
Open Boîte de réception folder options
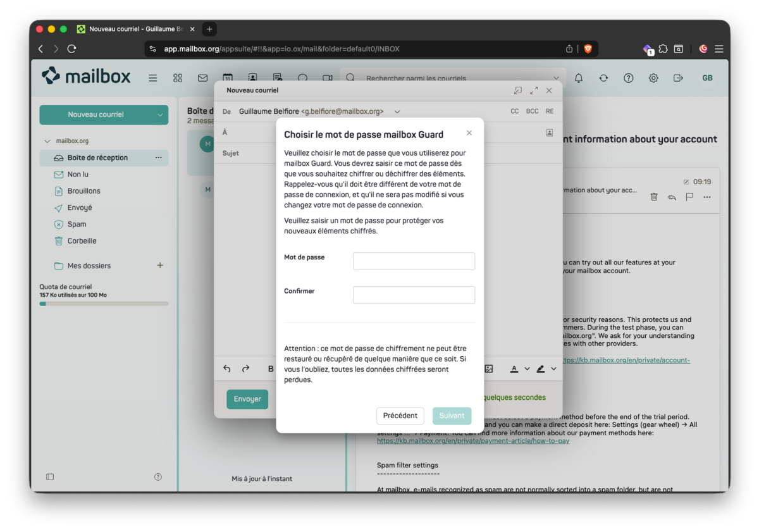coord(158,158)
